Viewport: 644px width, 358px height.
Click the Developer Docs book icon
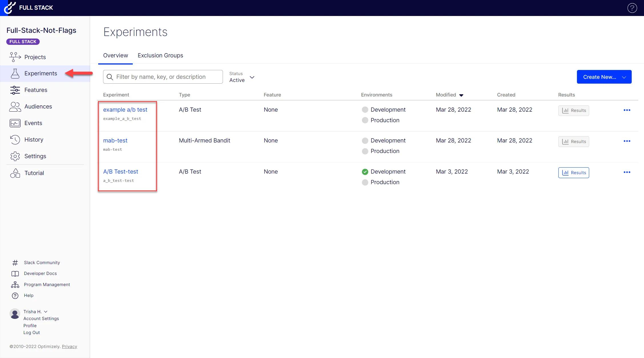[x=15, y=273]
